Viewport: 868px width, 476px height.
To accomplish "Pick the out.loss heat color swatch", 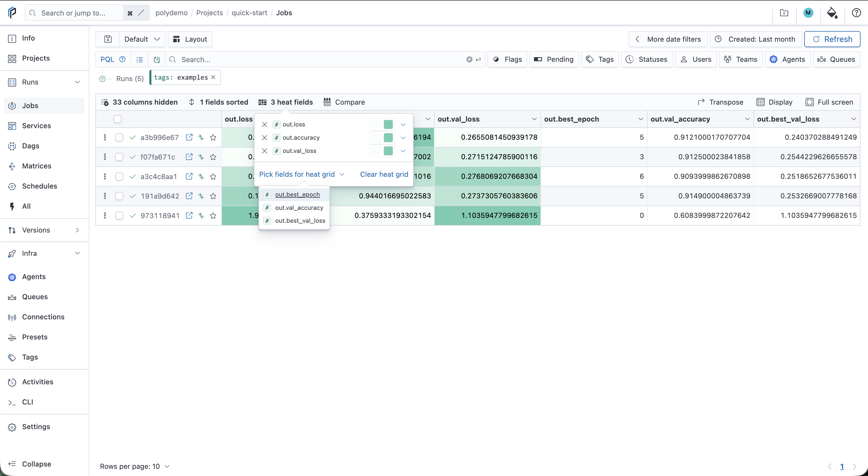I will 382,124.
